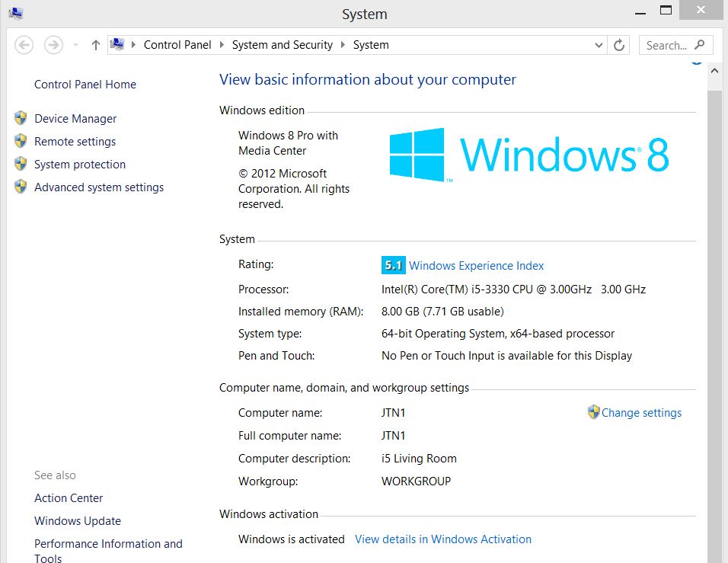The image size is (728, 563).
Task: Click the computer icon in address bar
Action: [117, 44]
